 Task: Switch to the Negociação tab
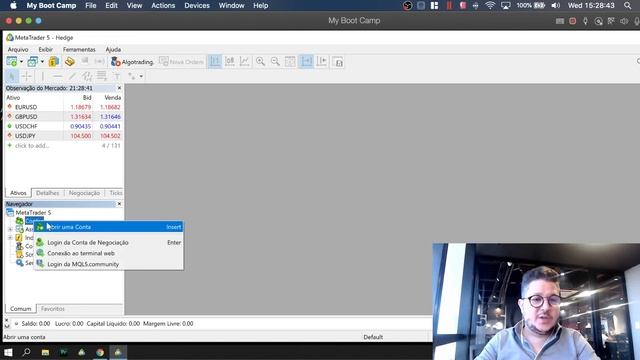pos(84,193)
